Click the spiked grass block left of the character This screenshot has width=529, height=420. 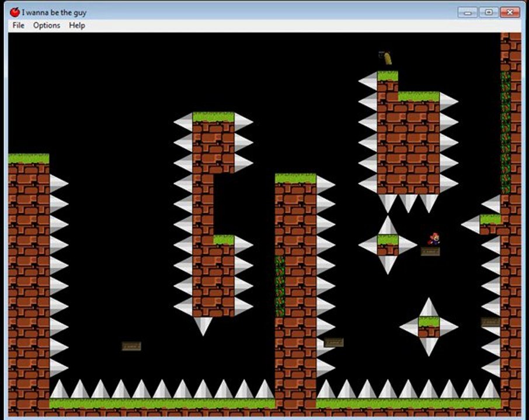[388, 245]
